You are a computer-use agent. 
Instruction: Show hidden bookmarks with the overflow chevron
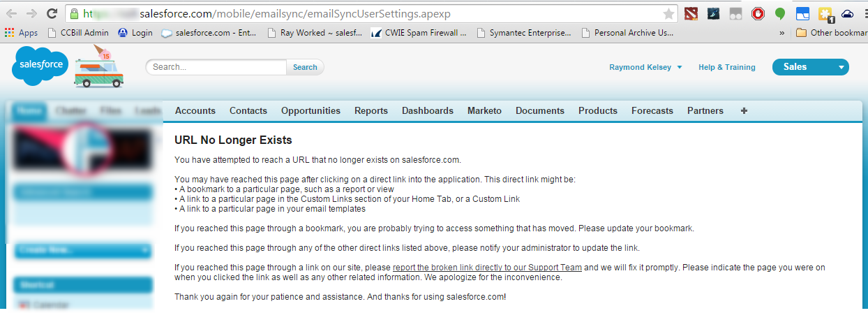pyautogui.click(x=782, y=32)
